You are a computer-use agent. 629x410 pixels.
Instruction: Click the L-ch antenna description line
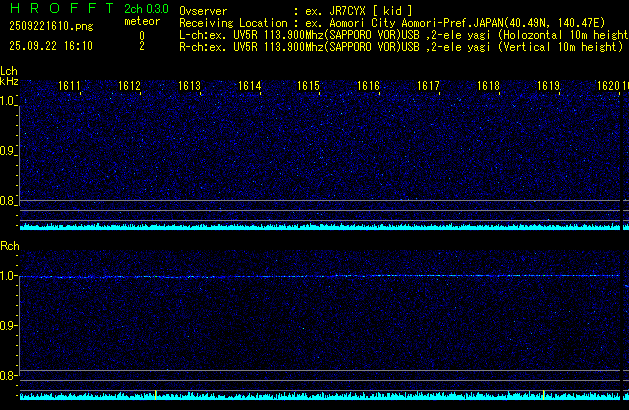[x=403, y=34]
